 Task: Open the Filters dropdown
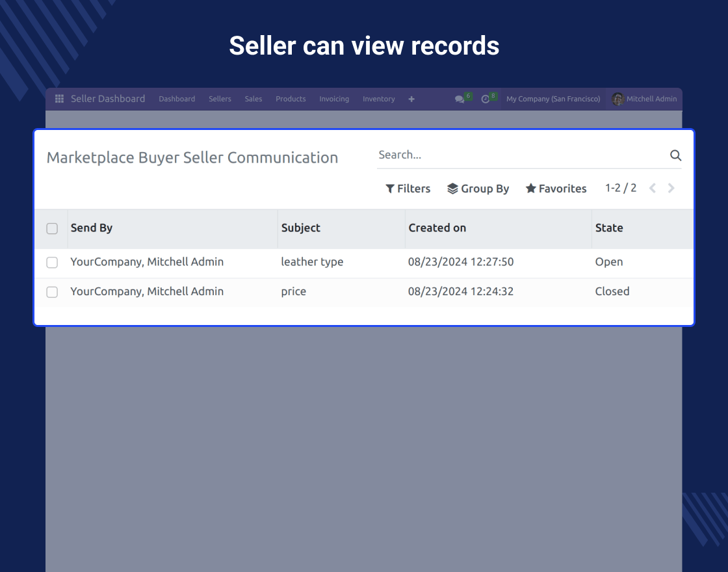[408, 188]
